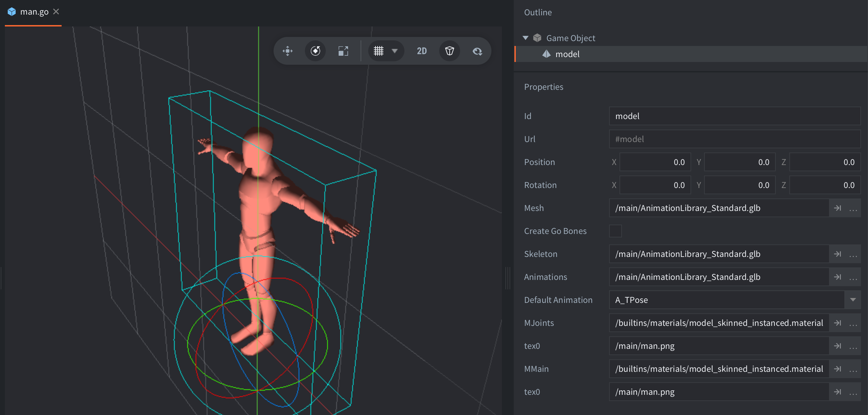Toggle perspective camera icon
This screenshot has height=415, width=868.
pos(450,51)
